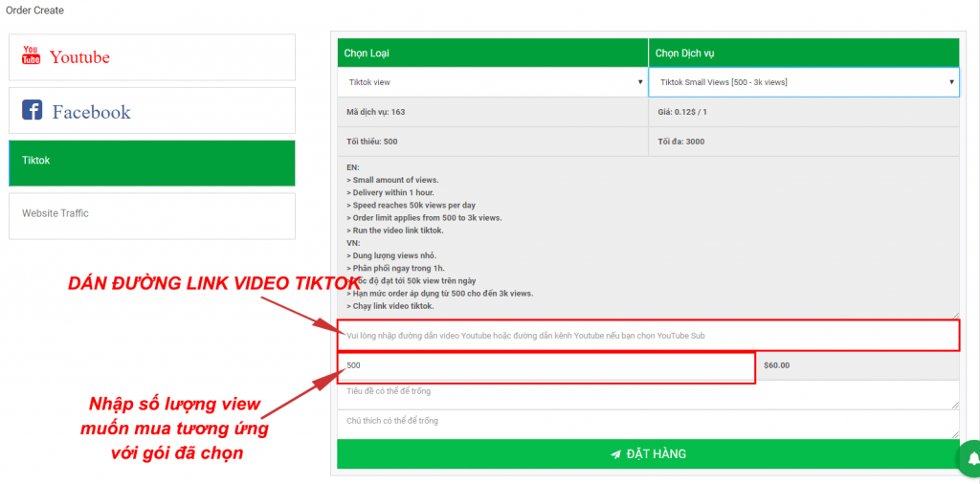This screenshot has width=980, height=484.
Task: Click the video link input field
Action: pyautogui.click(x=648, y=336)
